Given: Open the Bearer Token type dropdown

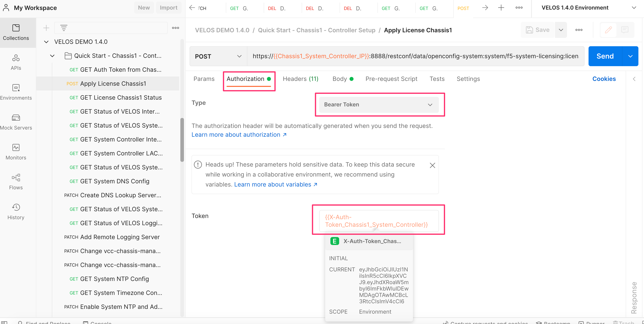Looking at the screenshot, I should pos(378,105).
